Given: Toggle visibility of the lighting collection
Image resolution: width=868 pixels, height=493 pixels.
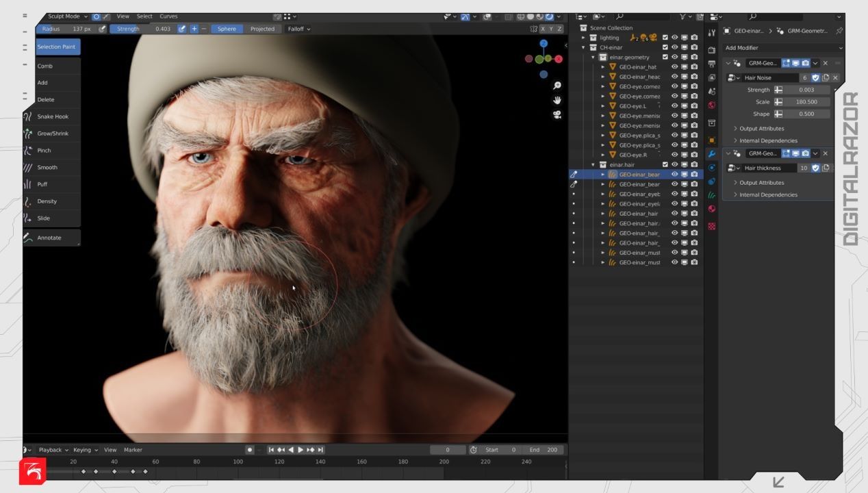Looking at the screenshot, I should tap(674, 38).
